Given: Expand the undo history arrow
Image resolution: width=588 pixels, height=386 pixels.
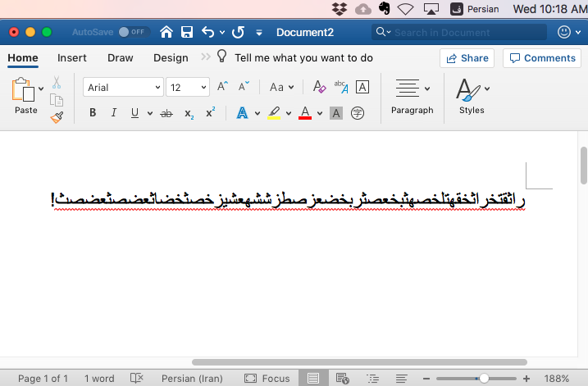Looking at the screenshot, I should [x=222, y=33].
